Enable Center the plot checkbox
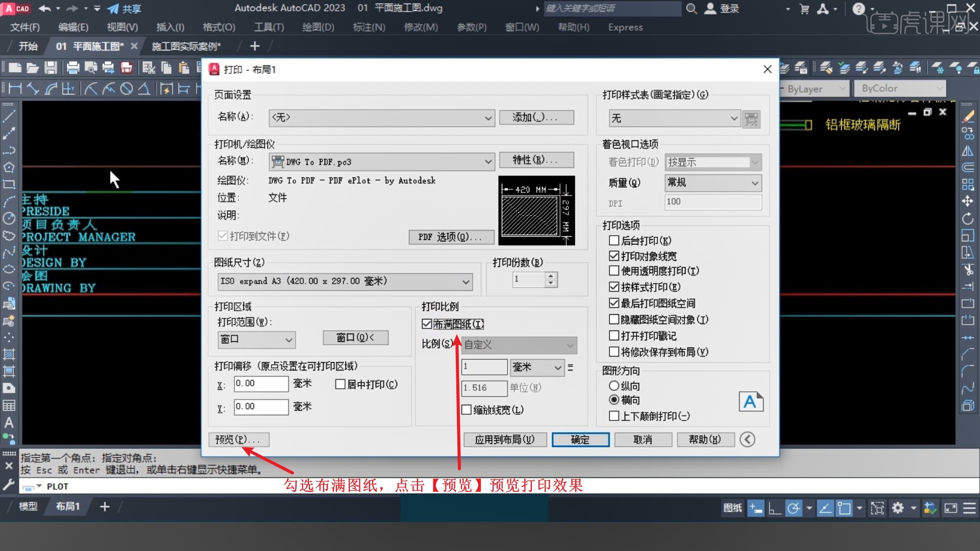The height and width of the screenshot is (551, 980). [x=340, y=384]
